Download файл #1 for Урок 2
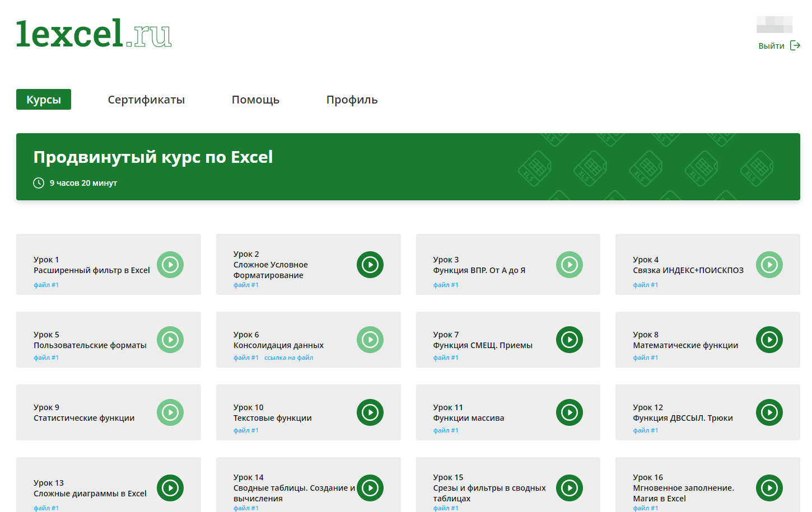 [246, 285]
